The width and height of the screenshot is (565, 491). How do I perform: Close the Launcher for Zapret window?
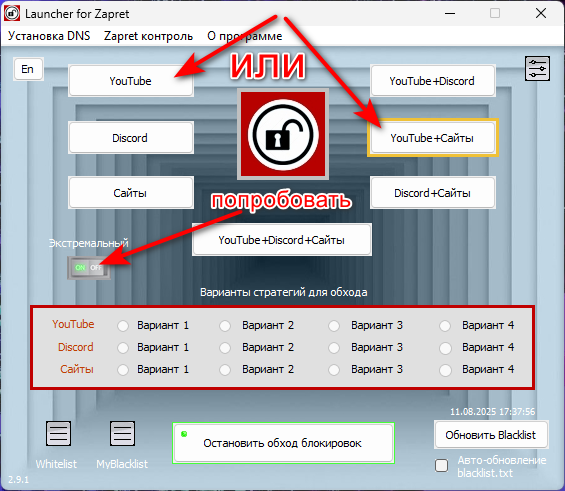click(x=540, y=13)
